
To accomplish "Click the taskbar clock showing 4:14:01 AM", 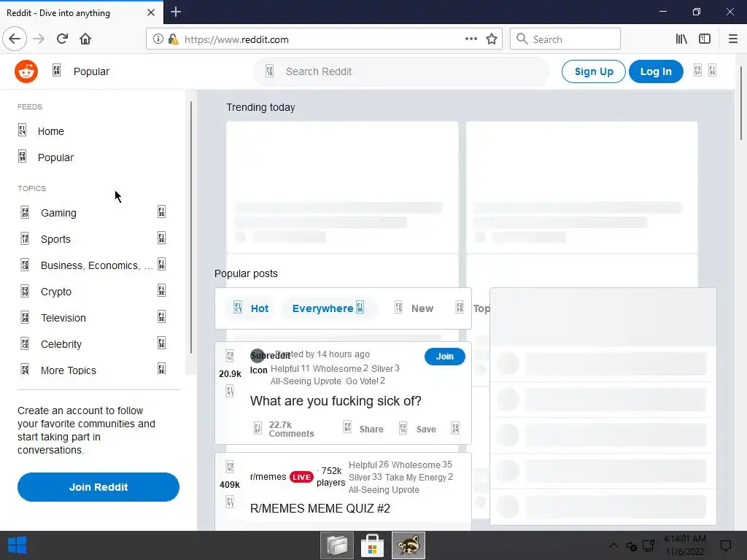I will [x=684, y=545].
